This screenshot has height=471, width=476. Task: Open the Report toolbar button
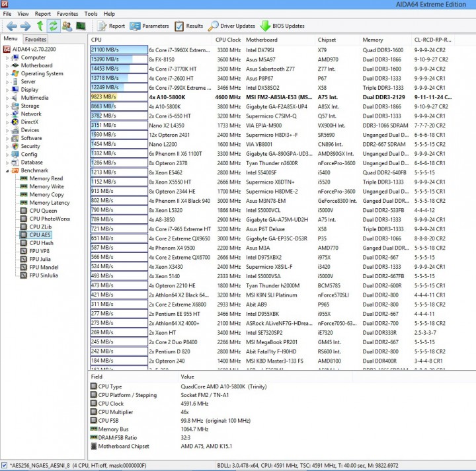coord(111,26)
